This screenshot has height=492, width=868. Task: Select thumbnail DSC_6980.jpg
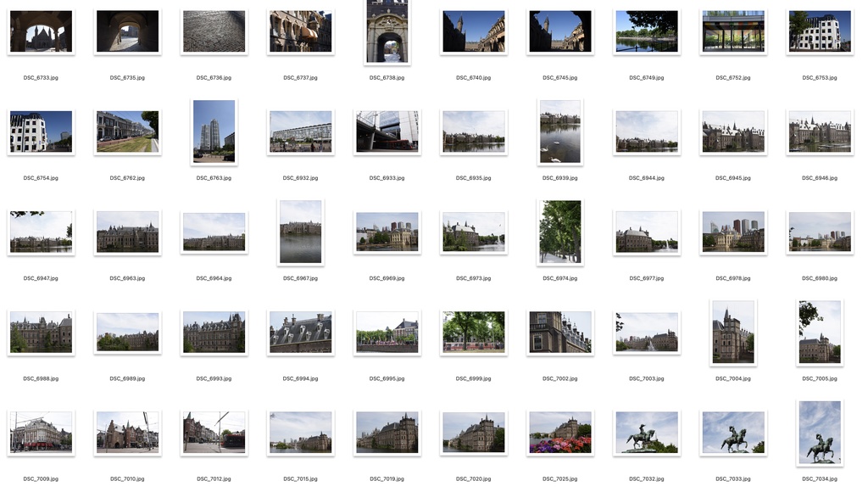pyautogui.click(x=820, y=232)
